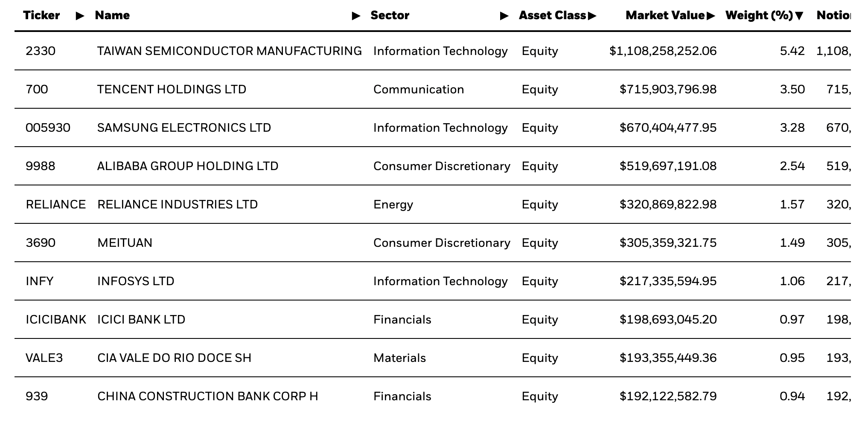Click the China Construction Bank Corp H name

point(207,396)
